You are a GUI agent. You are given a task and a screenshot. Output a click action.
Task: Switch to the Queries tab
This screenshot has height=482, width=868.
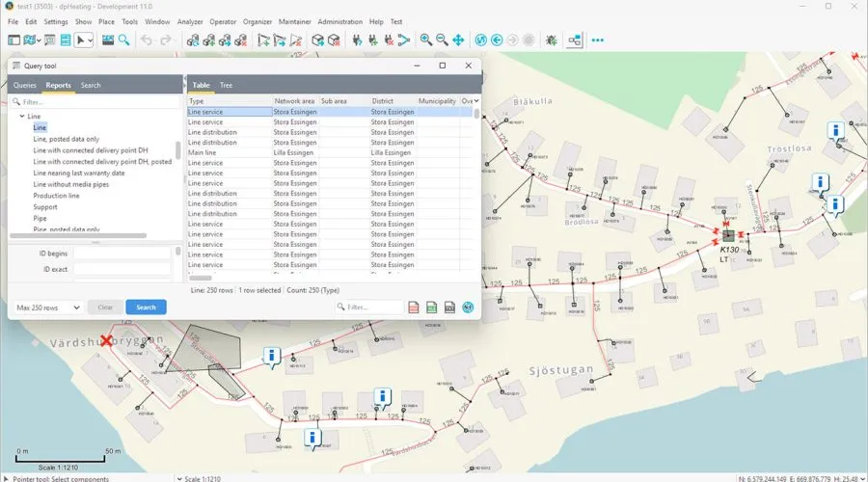tap(25, 85)
